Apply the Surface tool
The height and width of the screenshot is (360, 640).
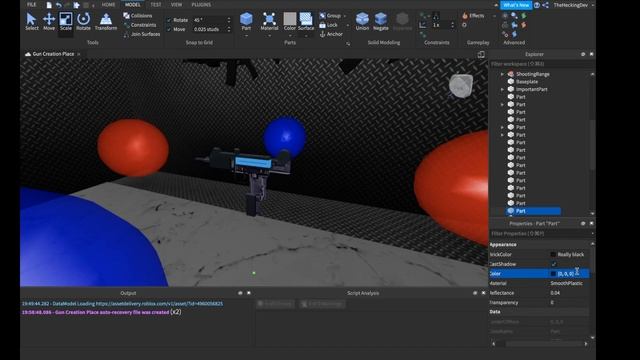[306, 21]
